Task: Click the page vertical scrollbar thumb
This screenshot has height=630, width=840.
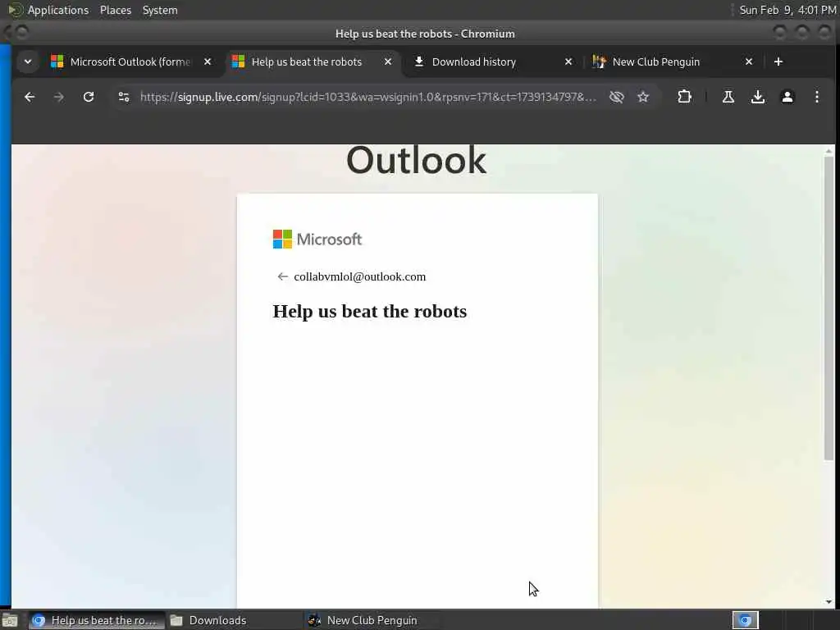Action: click(829, 308)
